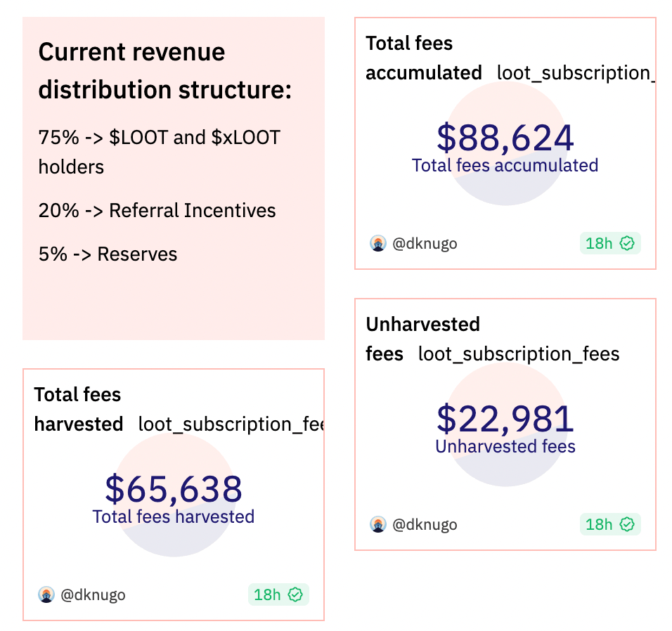The height and width of the screenshot is (631, 672).
Task: Click loot_subscription query name beside 'harvested'
Action: point(230,424)
